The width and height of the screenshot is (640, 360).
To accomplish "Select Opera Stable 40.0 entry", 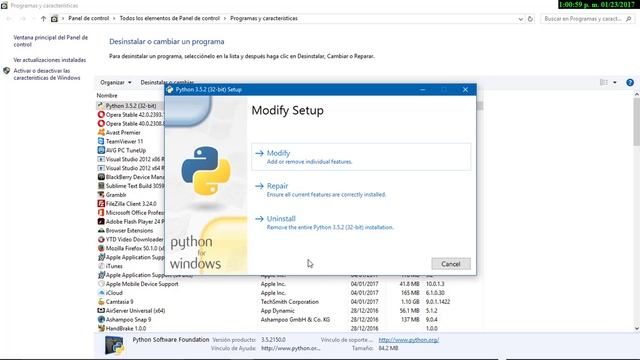I will (131, 124).
